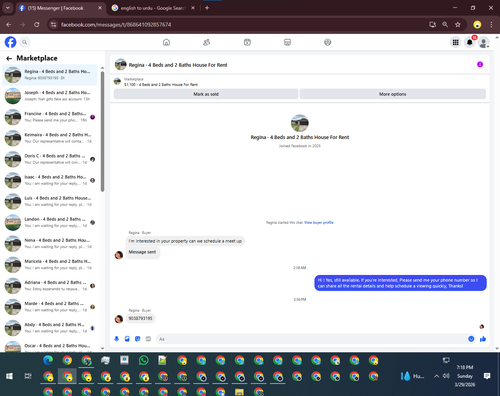Viewport: 500px width, 396px height.
Task: Open the emoji picker in the message box
Action: pyautogui.click(x=471, y=339)
